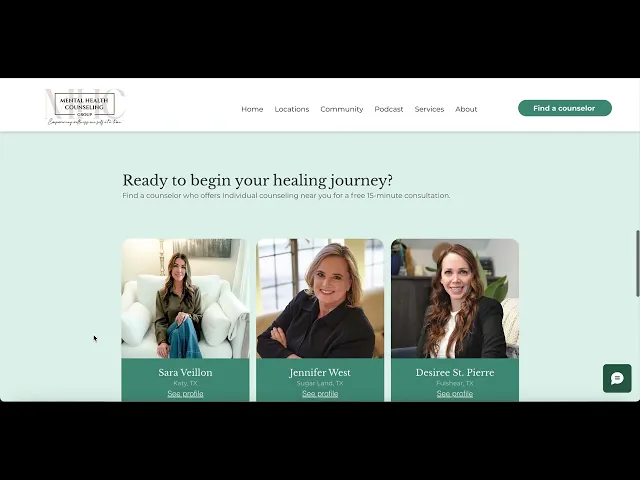See profile for Jennifer West
The width and height of the screenshot is (640, 480).
320,393
